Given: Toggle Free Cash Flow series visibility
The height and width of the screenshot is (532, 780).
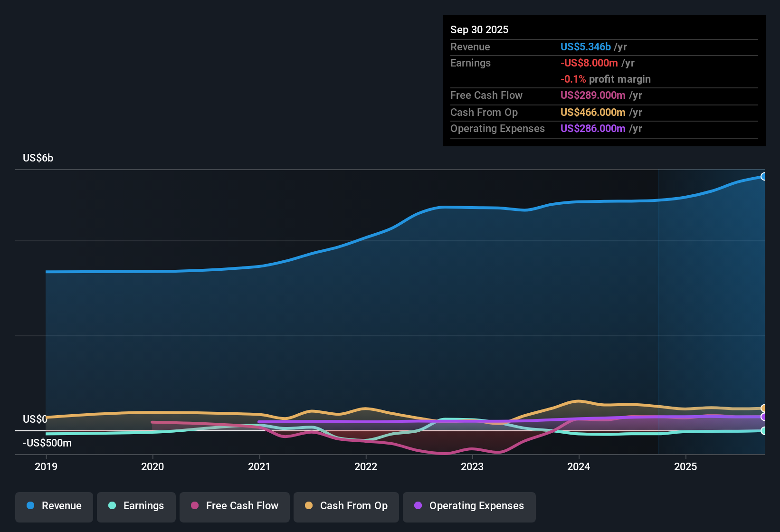Looking at the screenshot, I should 234,506.
